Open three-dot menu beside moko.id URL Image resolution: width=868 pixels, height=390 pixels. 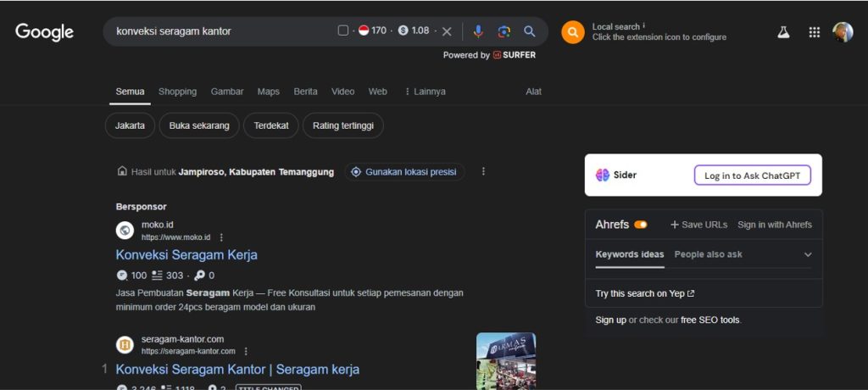[x=221, y=237]
